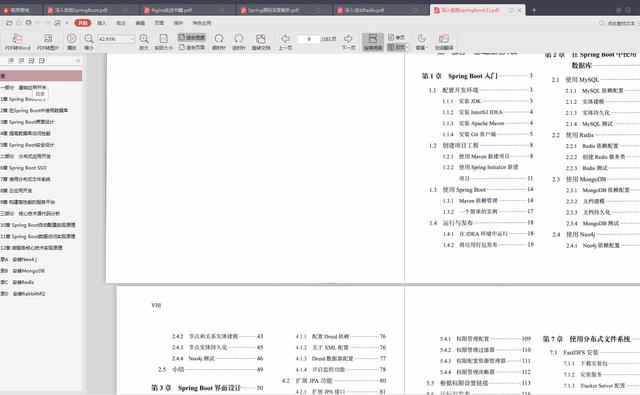Toggle 适合宽度 fit width mode

tap(191, 37)
